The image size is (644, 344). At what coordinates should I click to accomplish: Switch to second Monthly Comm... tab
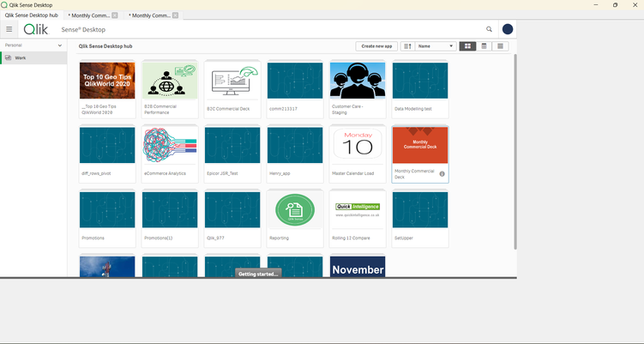[x=148, y=15]
